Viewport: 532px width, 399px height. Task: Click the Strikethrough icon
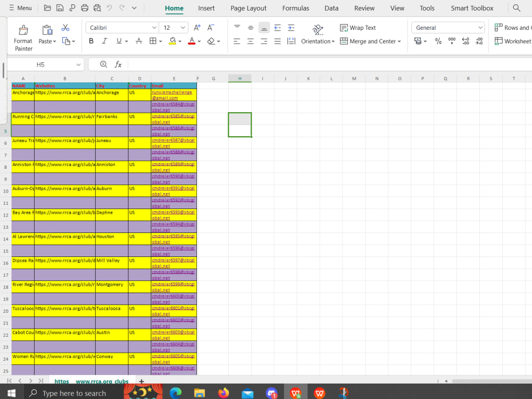pos(139,41)
